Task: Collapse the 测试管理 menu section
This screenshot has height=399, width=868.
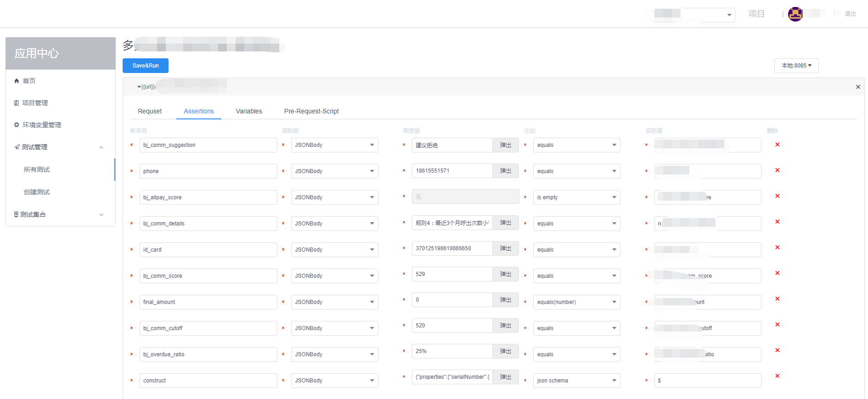Action: 61,147
